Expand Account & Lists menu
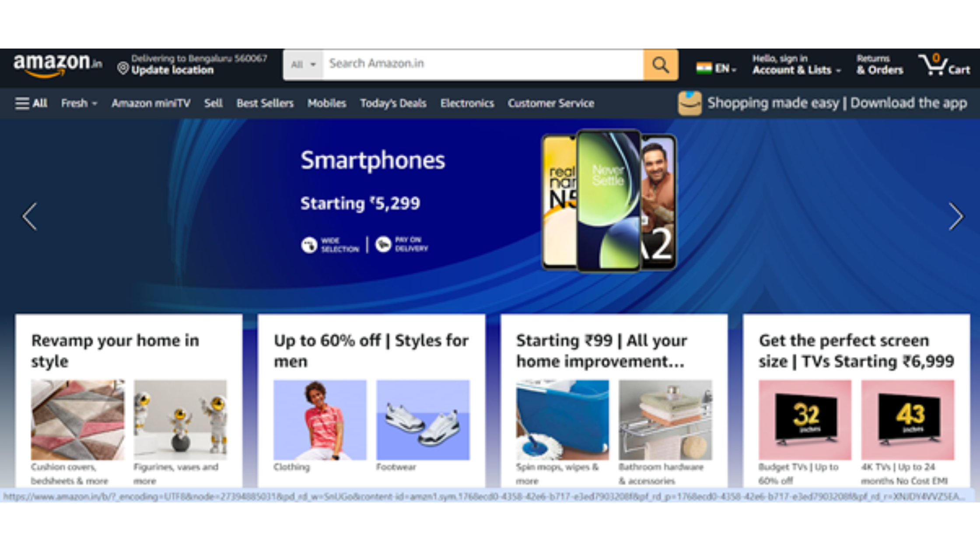 (796, 65)
